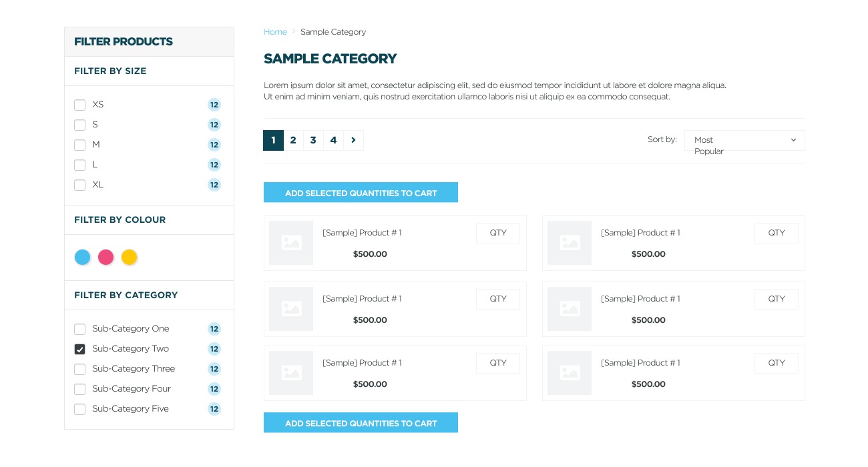The image size is (868, 467).
Task: Collapse the Filter by Size section header
Action: [x=110, y=71]
